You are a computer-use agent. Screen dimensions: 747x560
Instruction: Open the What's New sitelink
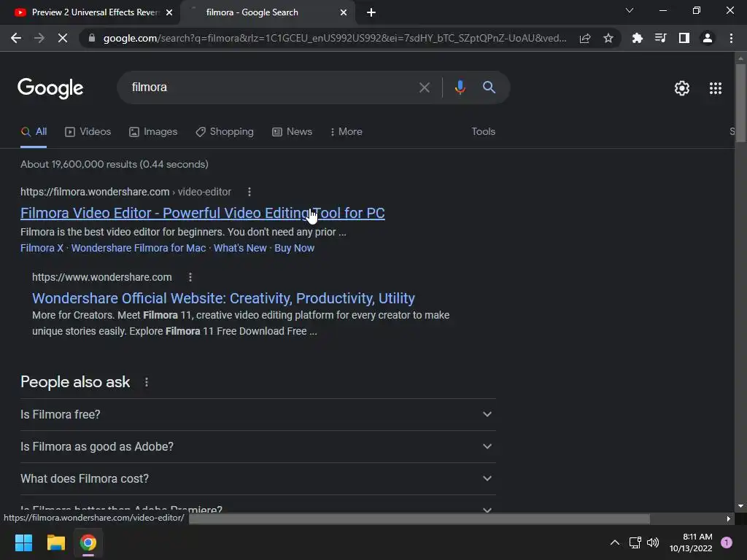(240, 248)
